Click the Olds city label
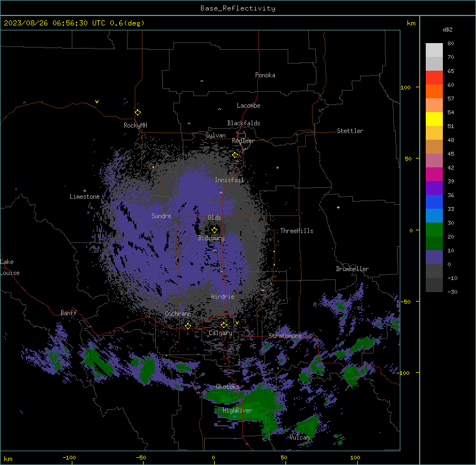 coord(214,218)
